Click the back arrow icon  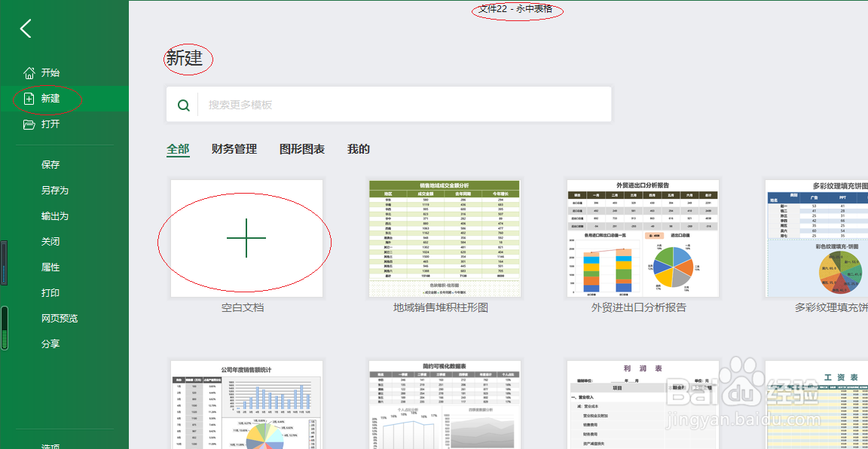26,28
